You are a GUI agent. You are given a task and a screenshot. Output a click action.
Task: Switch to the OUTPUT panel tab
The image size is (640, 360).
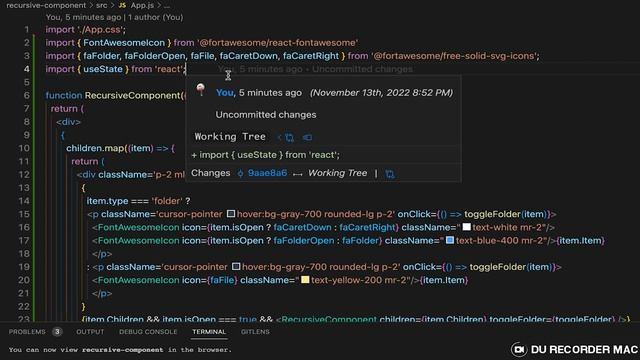click(90, 332)
